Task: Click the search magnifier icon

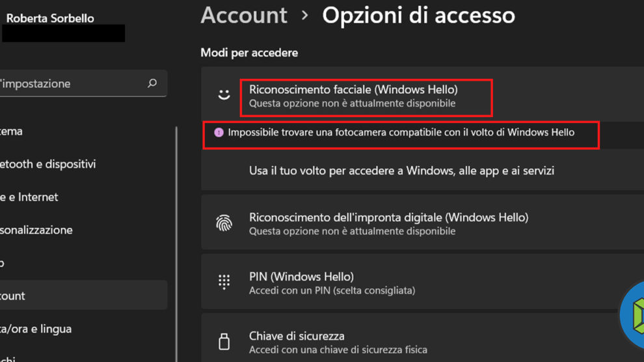Action: tap(152, 83)
